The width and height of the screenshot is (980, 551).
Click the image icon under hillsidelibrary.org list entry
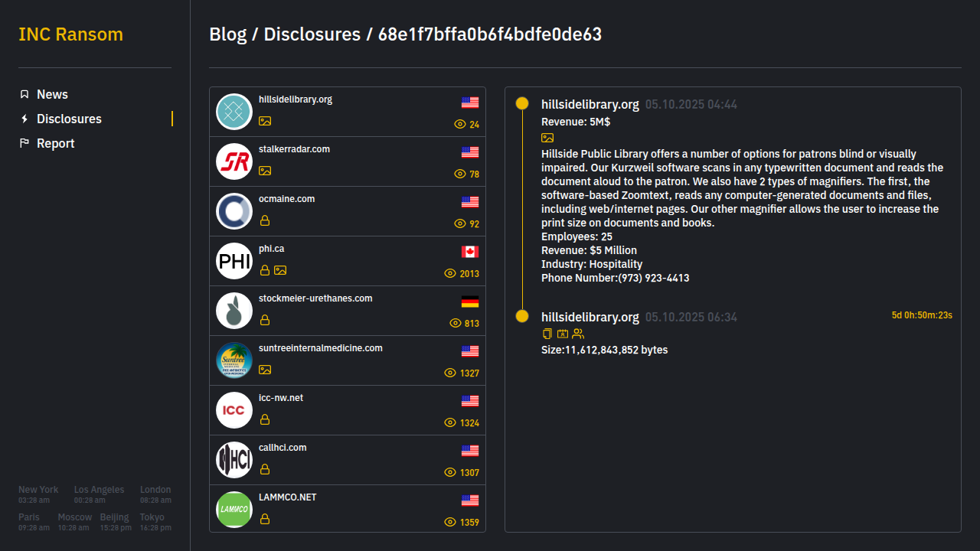click(x=265, y=121)
